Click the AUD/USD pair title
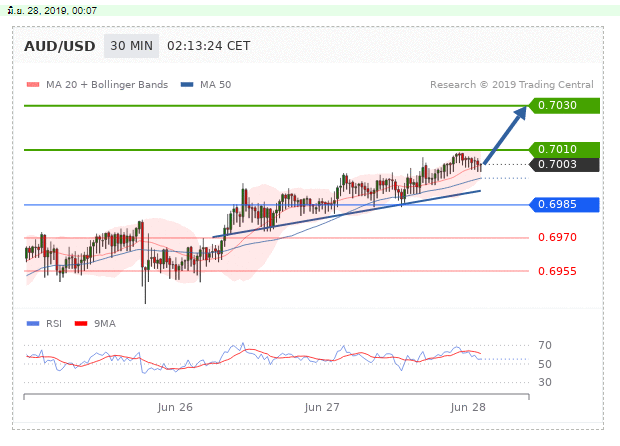This screenshot has width=620, height=446. [x=60, y=46]
